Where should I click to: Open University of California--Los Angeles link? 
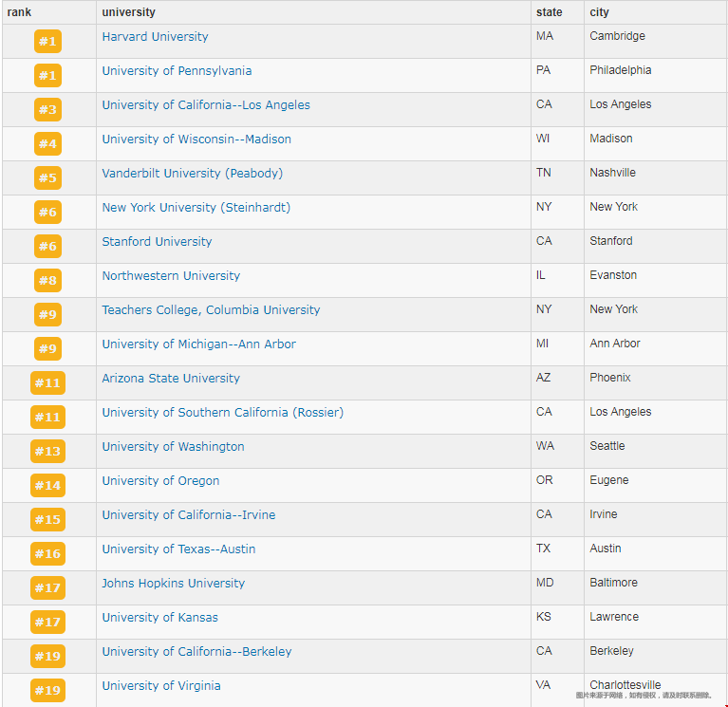[206, 105]
